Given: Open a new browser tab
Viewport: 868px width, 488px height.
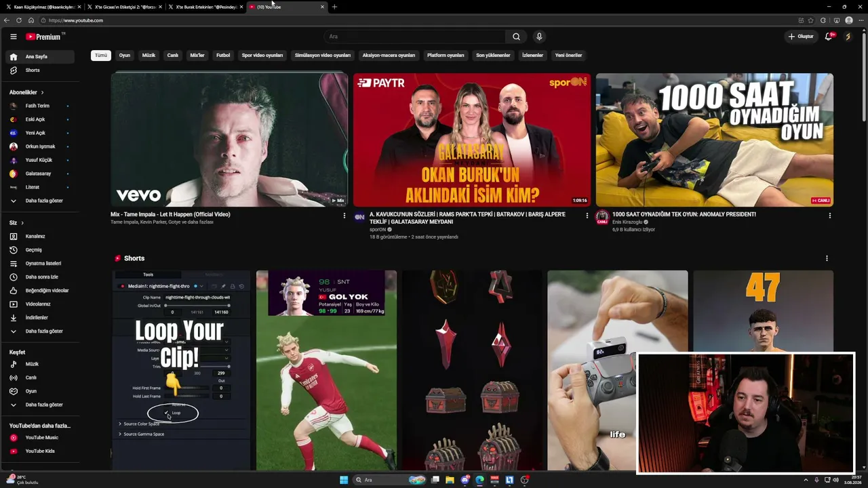Looking at the screenshot, I should pyautogui.click(x=334, y=7).
